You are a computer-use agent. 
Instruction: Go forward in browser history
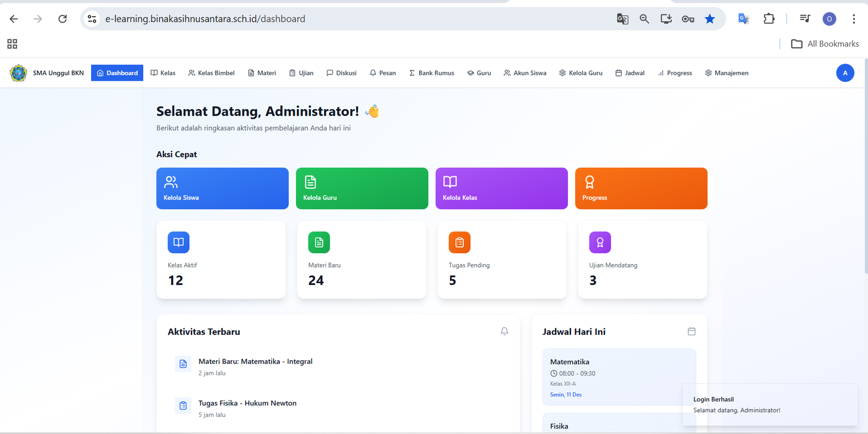(38, 19)
